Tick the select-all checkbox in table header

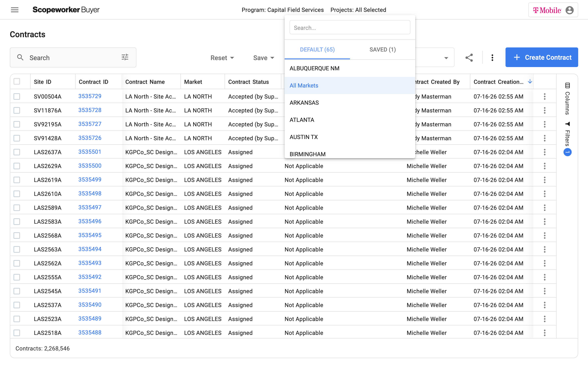click(x=17, y=81)
